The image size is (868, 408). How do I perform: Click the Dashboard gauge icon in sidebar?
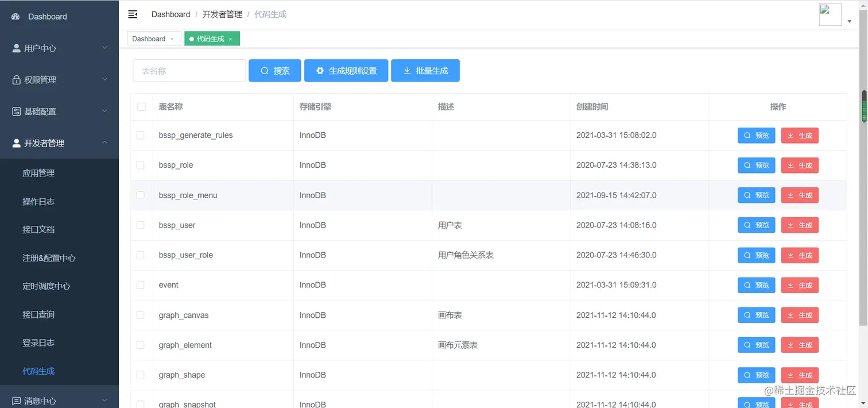16,17
